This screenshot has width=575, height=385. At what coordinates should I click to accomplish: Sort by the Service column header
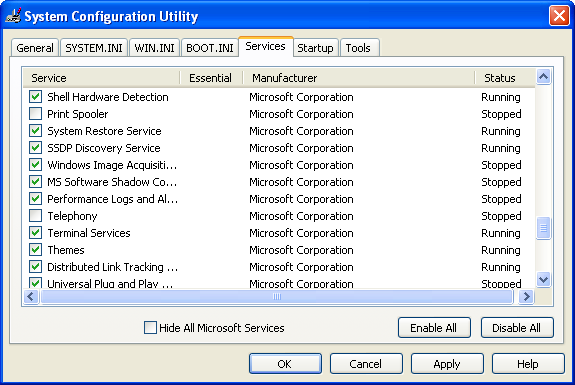pyautogui.click(x=102, y=78)
